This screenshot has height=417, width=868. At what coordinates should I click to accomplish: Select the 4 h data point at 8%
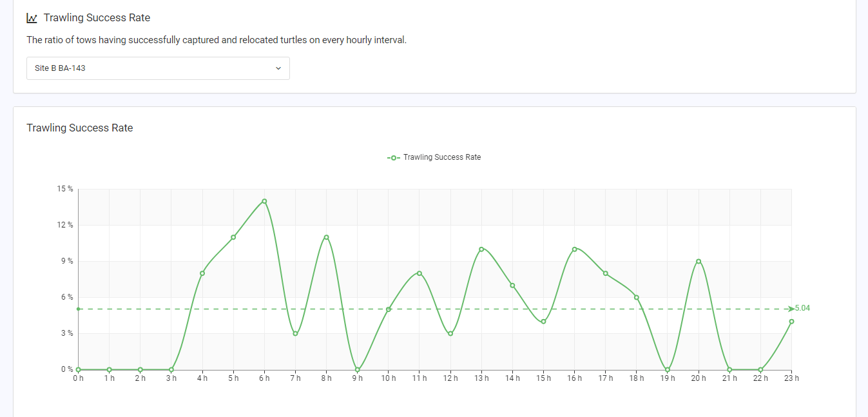pyautogui.click(x=202, y=273)
